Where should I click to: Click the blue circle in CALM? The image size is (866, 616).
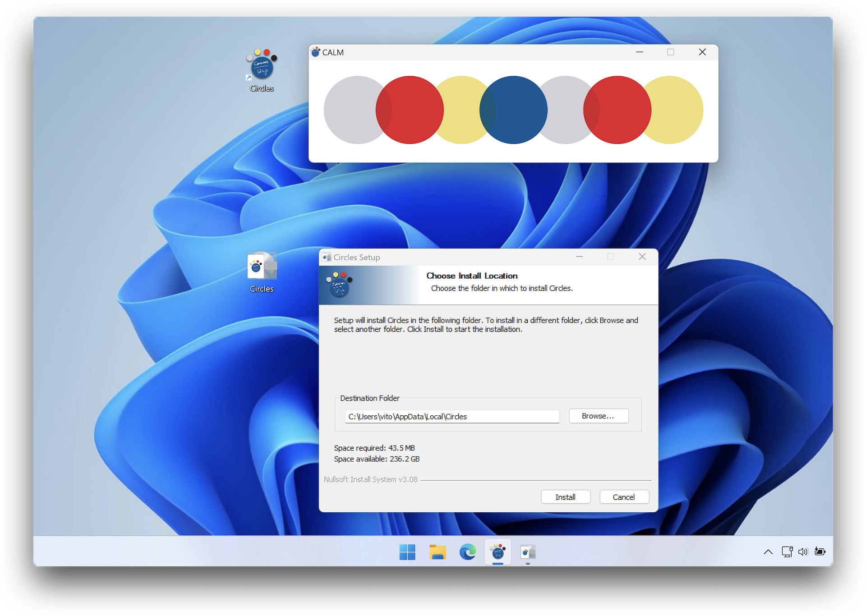coord(514,110)
